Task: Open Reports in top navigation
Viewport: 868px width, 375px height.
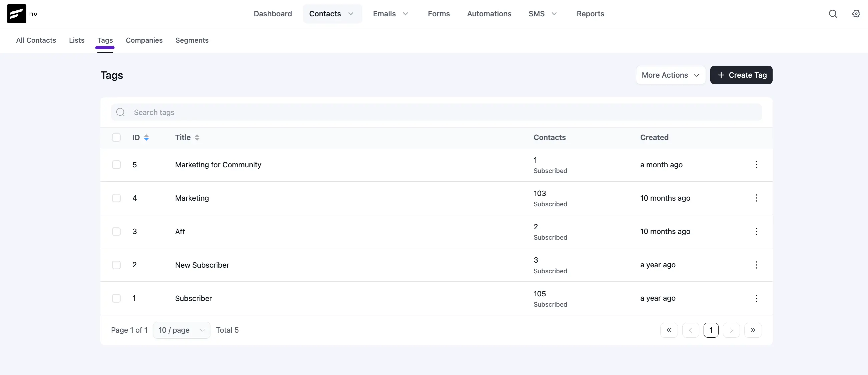Action: [590, 14]
